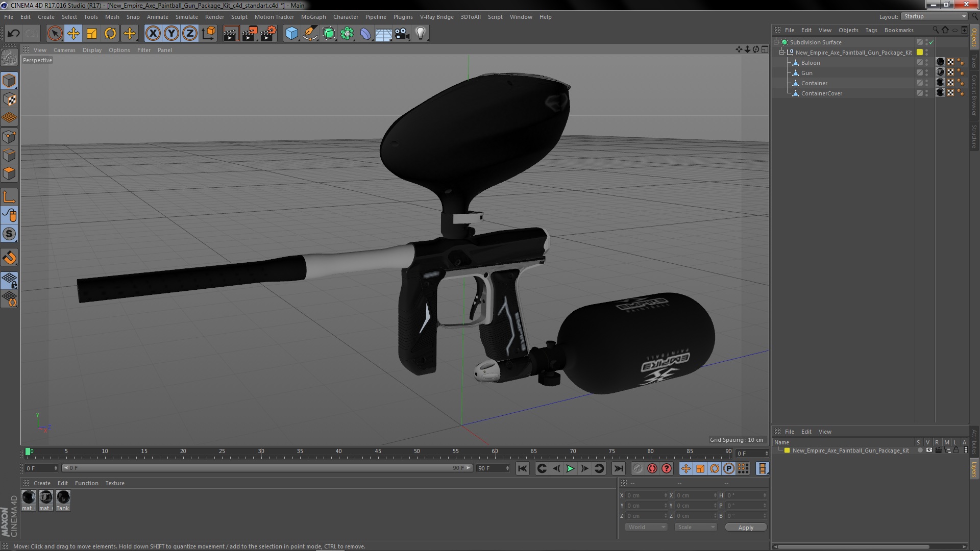This screenshot has width=980, height=551.
Task: Render active view clapboard icon
Action: pyautogui.click(x=231, y=34)
